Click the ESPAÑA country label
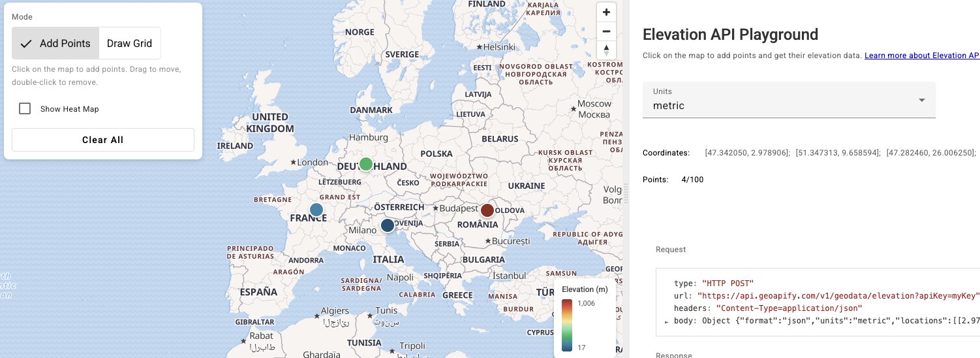The image size is (980, 358). tap(258, 292)
